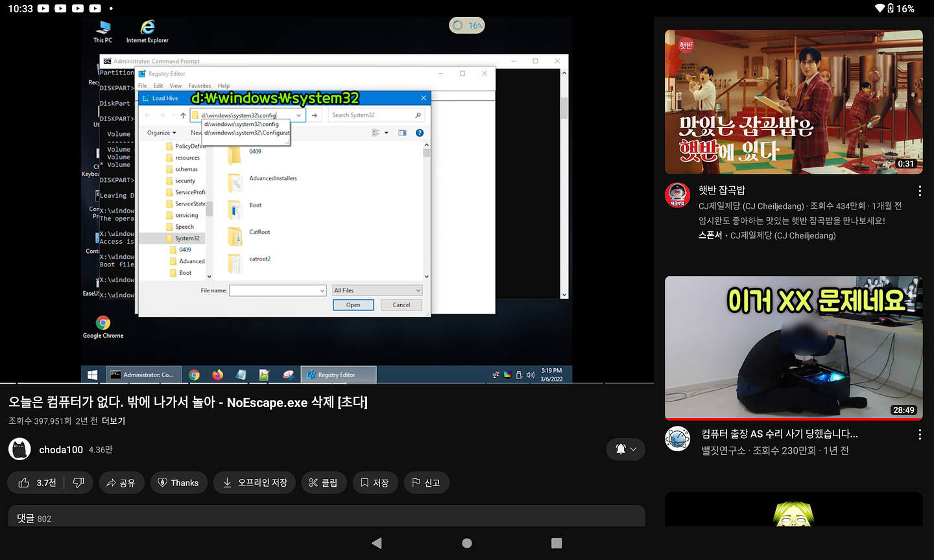934x560 pixels.
Task: Share the video using the 공유 button
Action: (x=121, y=483)
